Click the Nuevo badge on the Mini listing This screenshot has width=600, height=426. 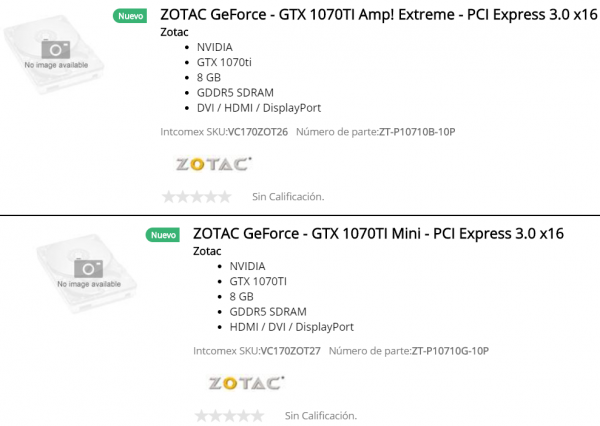pyautogui.click(x=163, y=235)
